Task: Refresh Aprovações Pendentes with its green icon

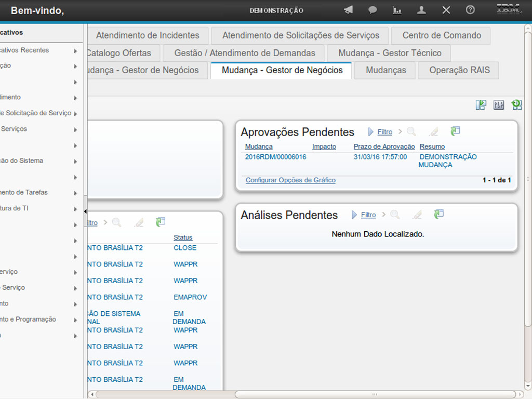Action: 455,131
